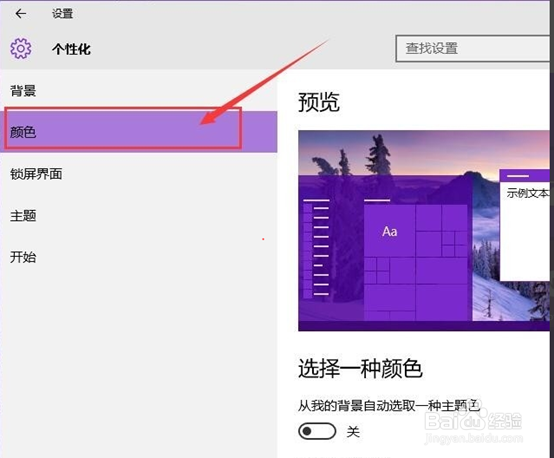The image size is (554, 458).
Task: Click the desktop preview image
Action: [424, 231]
